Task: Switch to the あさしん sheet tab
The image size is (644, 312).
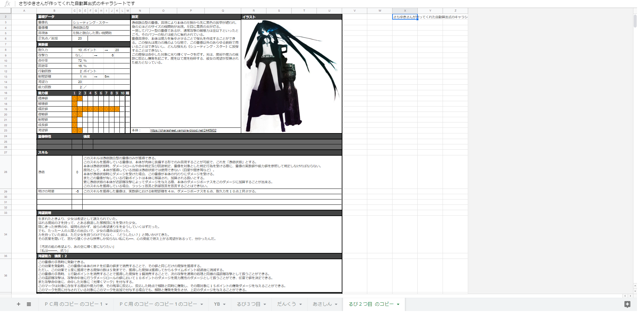Action: click(x=322, y=304)
